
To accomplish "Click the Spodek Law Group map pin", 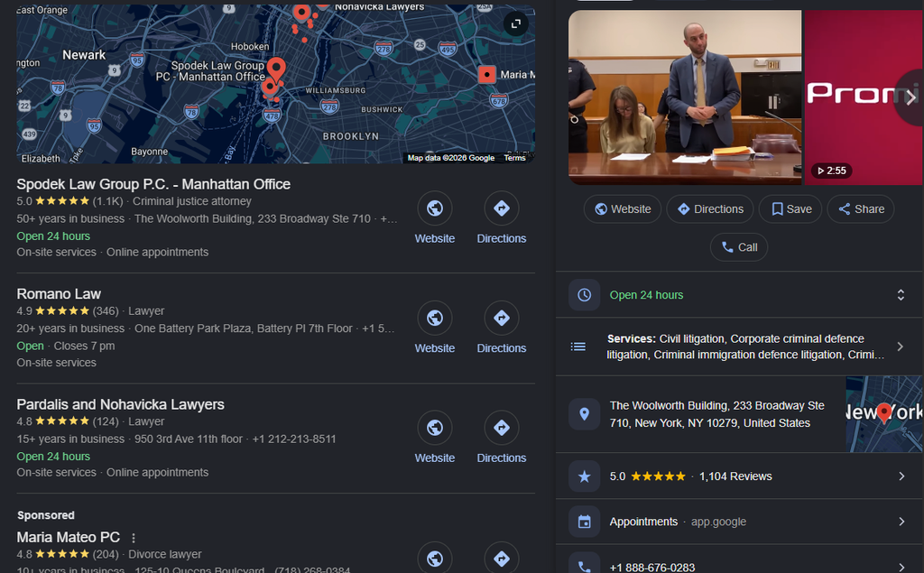I will coord(276,69).
